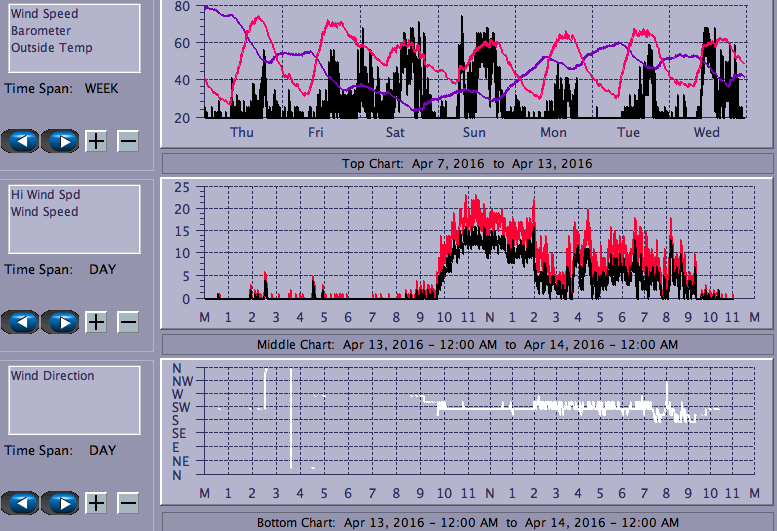Click the top chart back arrow button

coord(21,141)
